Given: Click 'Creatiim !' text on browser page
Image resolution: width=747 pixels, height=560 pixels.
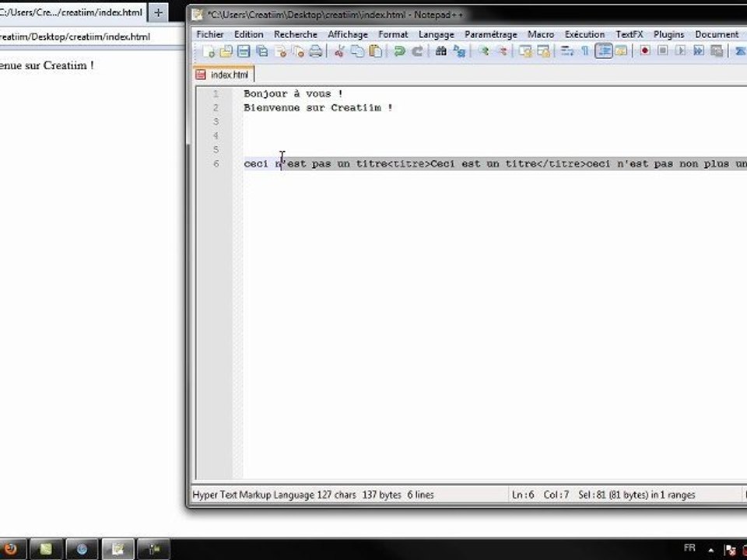Looking at the screenshot, I should click(x=68, y=65).
